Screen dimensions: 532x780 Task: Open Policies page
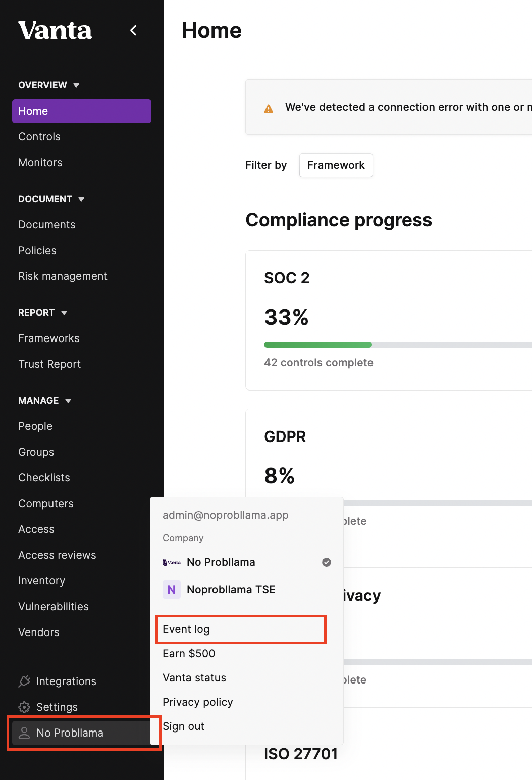37,251
